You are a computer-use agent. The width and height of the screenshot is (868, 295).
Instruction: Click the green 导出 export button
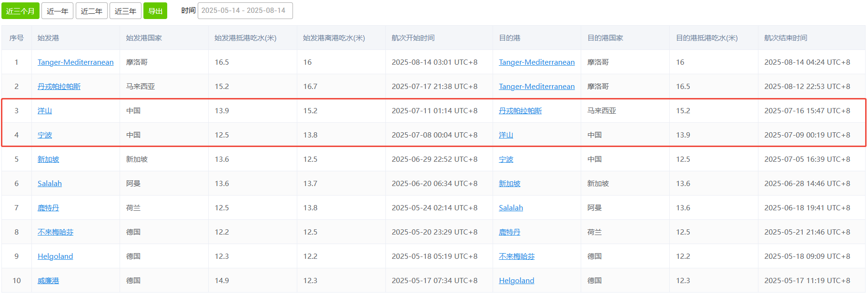(155, 11)
